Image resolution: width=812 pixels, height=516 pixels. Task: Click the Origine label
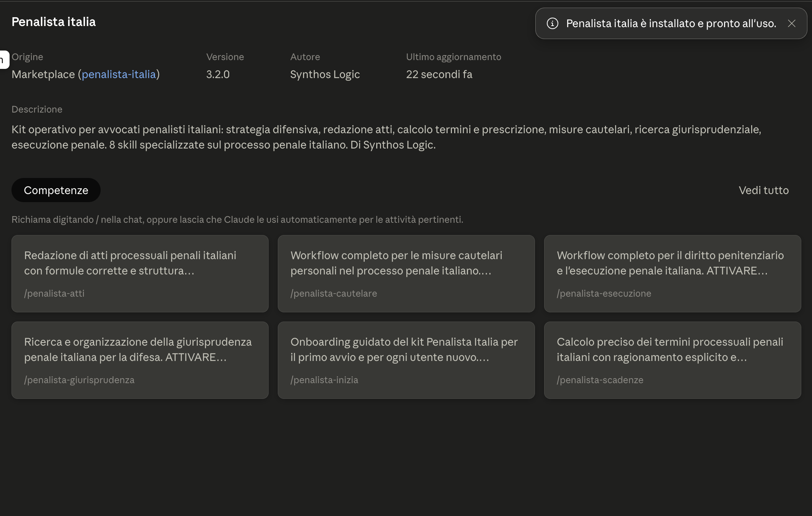click(x=27, y=57)
